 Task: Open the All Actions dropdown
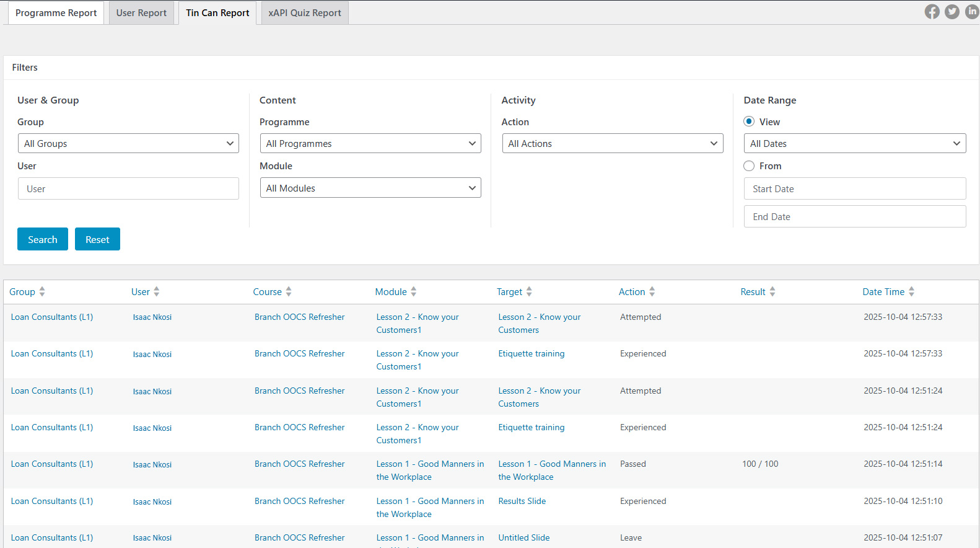pyautogui.click(x=612, y=144)
